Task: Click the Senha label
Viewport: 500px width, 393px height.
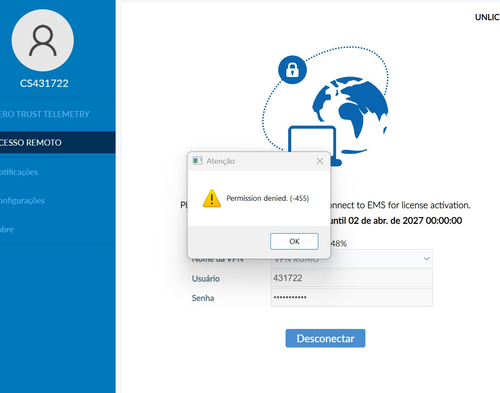Action: coord(203,298)
